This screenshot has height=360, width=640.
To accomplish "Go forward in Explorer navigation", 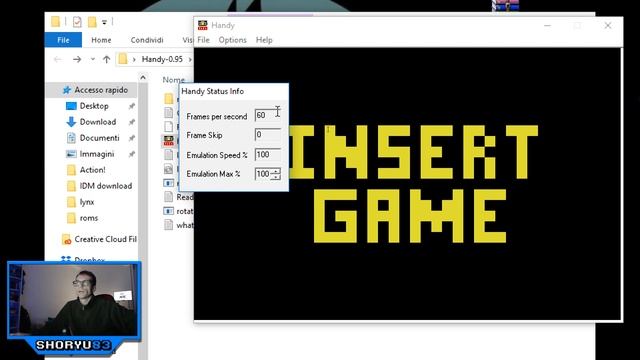I will (77, 60).
